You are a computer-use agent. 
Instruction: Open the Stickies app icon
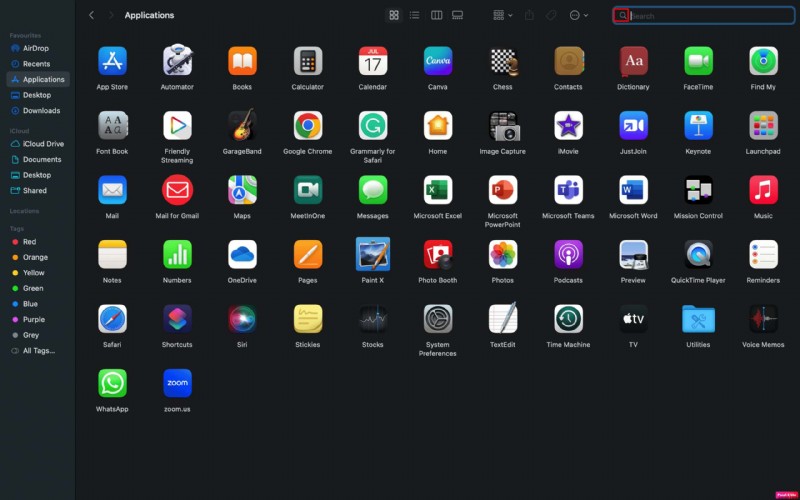(308, 319)
